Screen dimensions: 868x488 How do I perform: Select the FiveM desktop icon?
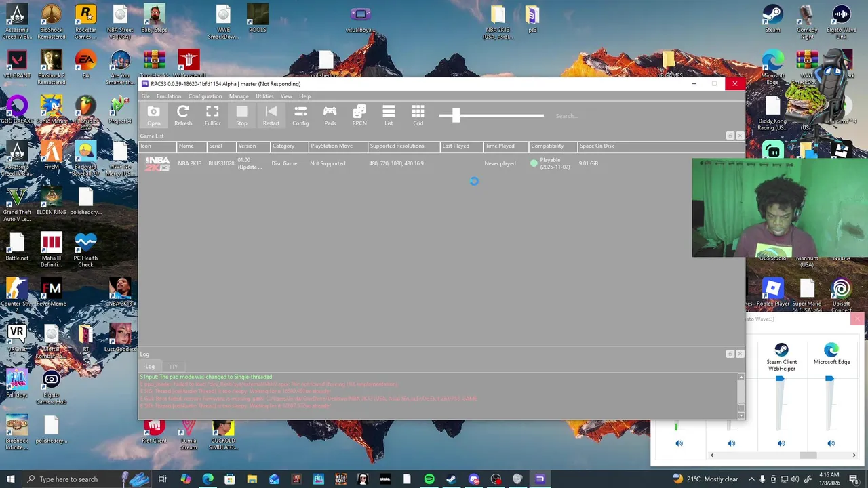coord(51,155)
